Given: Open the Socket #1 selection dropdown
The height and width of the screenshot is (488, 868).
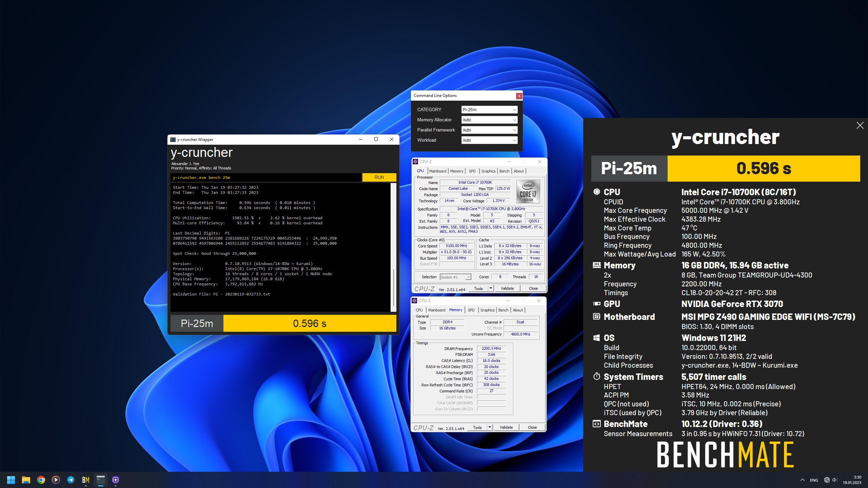Looking at the screenshot, I should tap(455, 277).
